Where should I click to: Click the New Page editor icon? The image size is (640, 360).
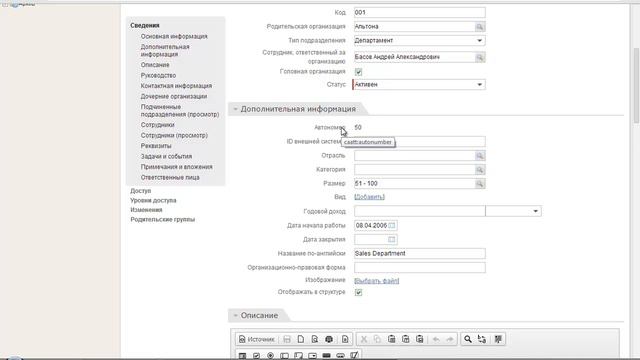tap(301, 339)
